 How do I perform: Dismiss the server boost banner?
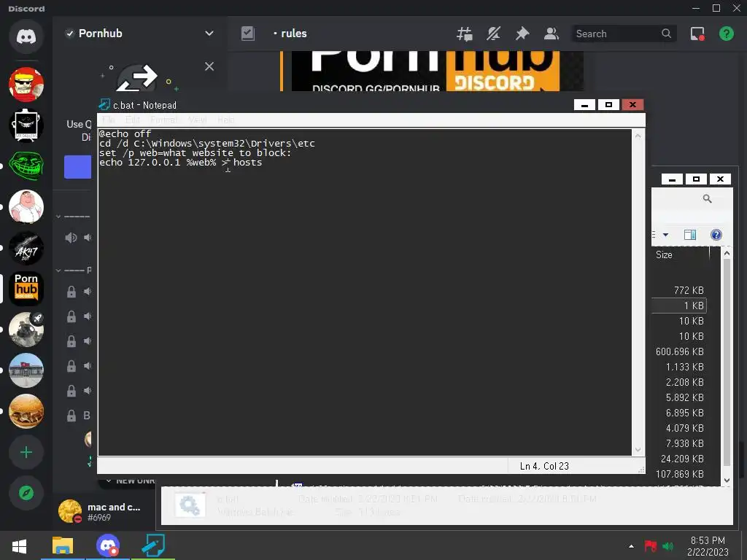209,66
